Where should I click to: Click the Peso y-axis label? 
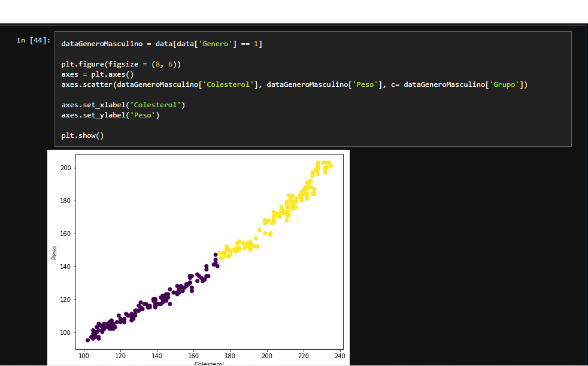[x=54, y=253]
